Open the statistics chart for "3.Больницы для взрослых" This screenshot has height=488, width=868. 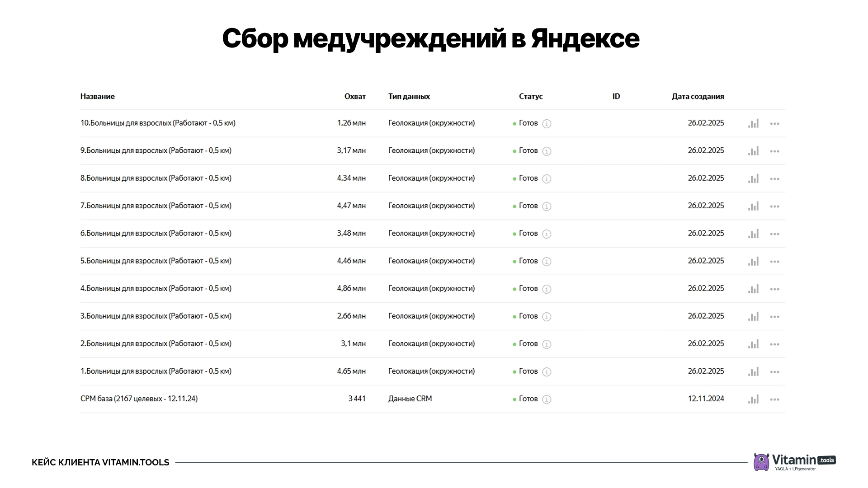[753, 316]
